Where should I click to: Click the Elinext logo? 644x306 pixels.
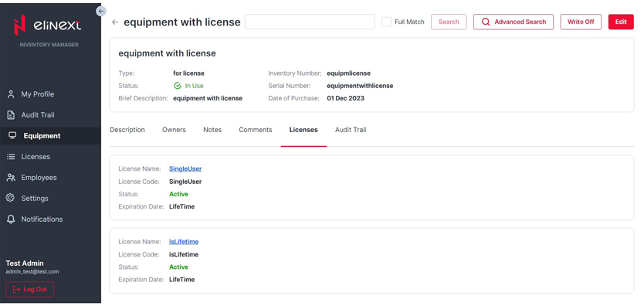(48, 25)
